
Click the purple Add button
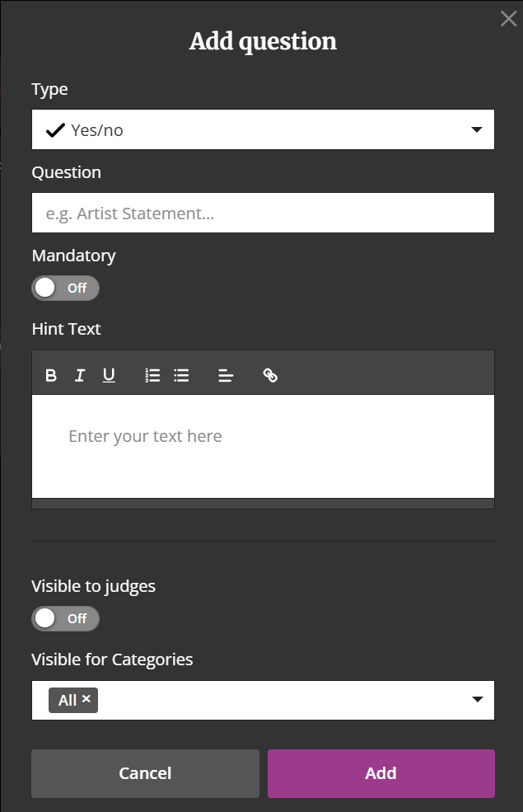click(x=381, y=773)
